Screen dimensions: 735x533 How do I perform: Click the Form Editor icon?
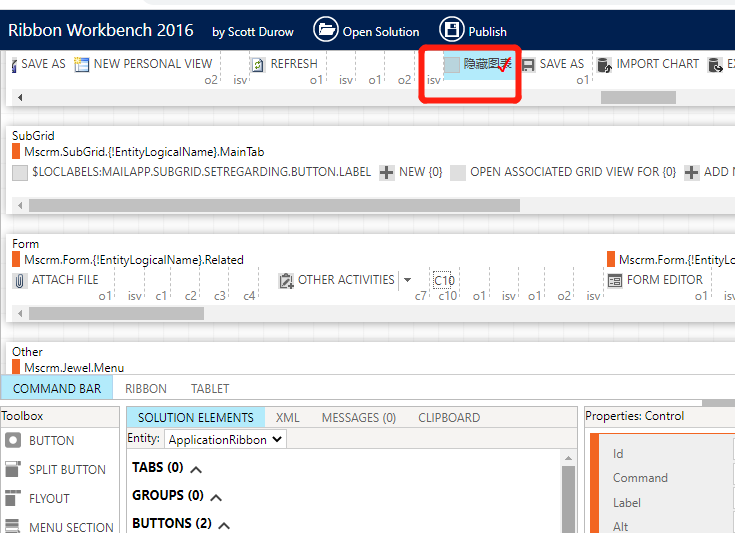point(615,280)
